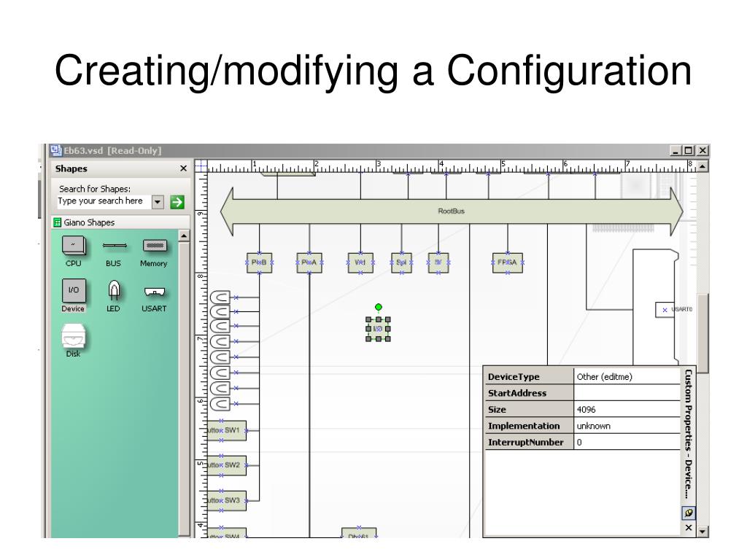Click the StartAddress property label
747x560 pixels.
(529, 393)
